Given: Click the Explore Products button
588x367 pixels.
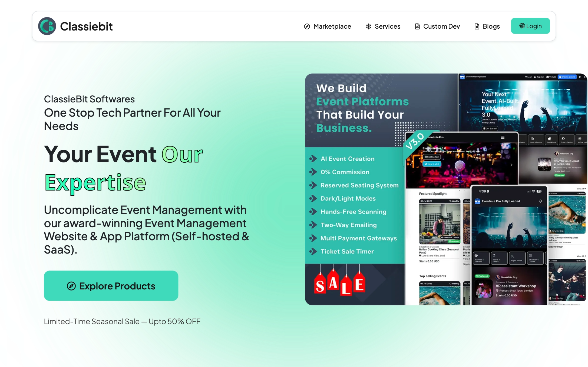Looking at the screenshot, I should pos(111,286).
